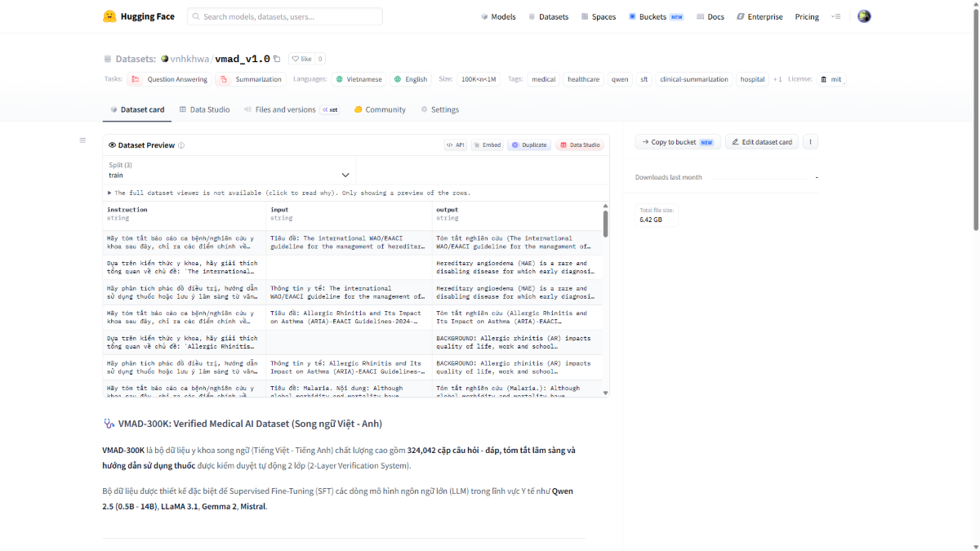Open Docs in top navigation
Image resolution: width=980 pixels, height=551 pixels.
[710, 16]
